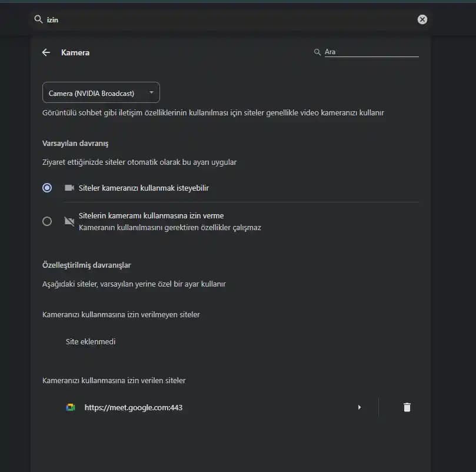Click the "Ara" site search field

coord(371,52)
